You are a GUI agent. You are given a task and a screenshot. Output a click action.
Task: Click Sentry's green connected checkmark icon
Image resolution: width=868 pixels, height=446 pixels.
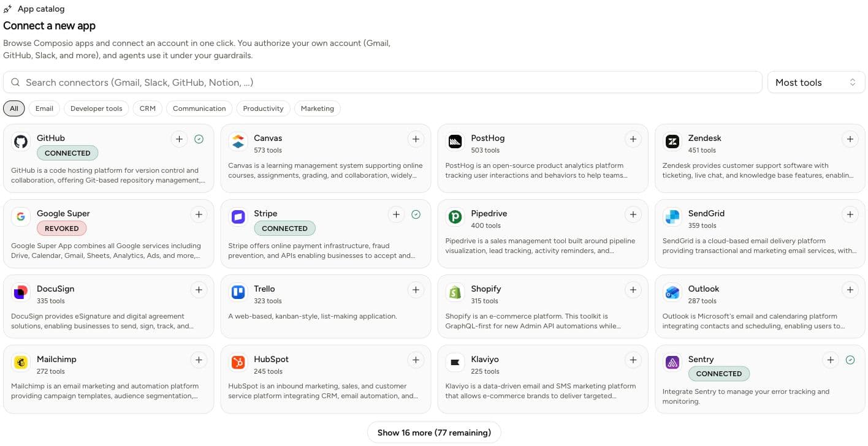tap(850, 360)
